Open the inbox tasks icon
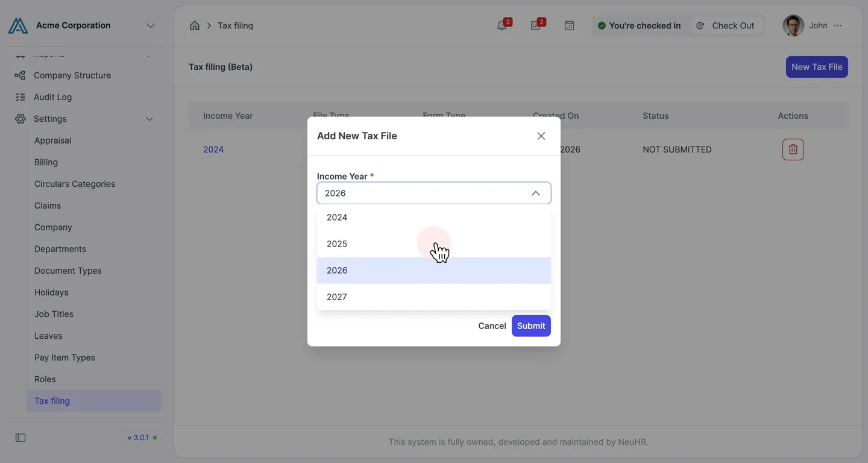Screen dimensions: 868x463 click(x=535, y=25)
